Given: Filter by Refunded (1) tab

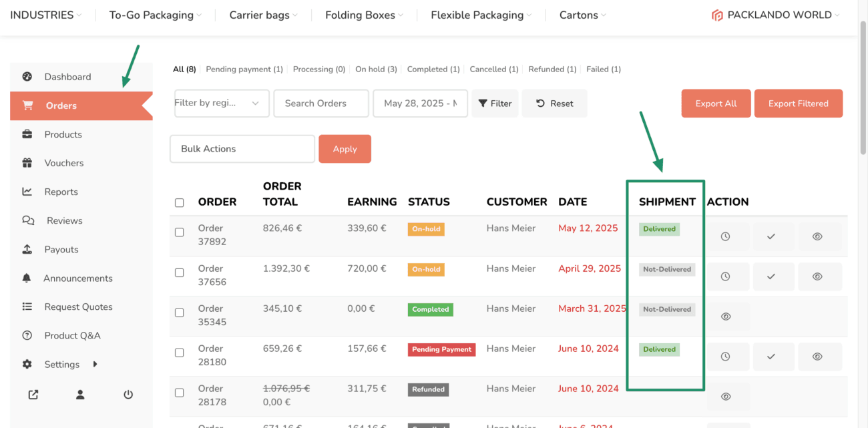Looking at the screenshot, I should pyautogui.click(x=552, y=69).
